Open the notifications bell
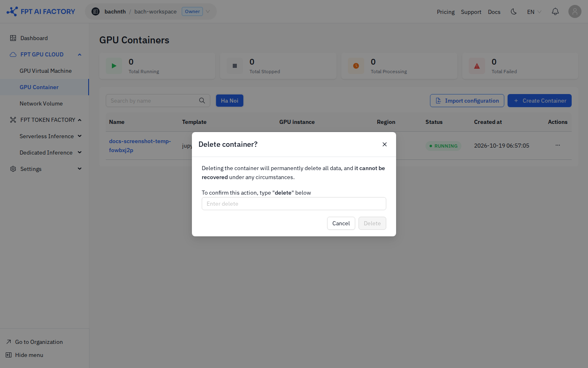The height and width of the screenshot is (368, 588). click(x=555, y=11)
